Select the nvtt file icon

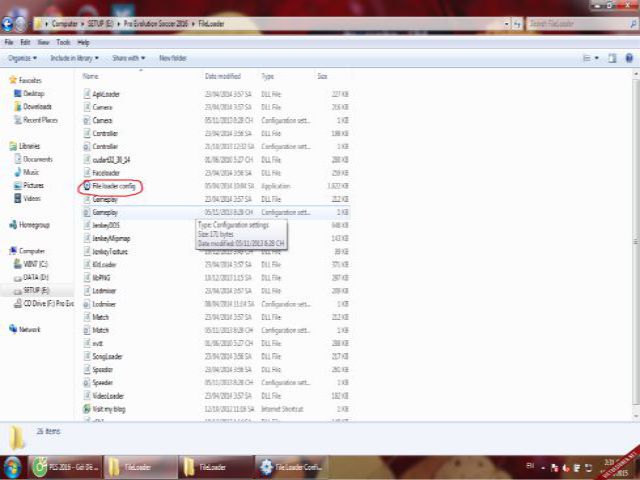[87, 343]
